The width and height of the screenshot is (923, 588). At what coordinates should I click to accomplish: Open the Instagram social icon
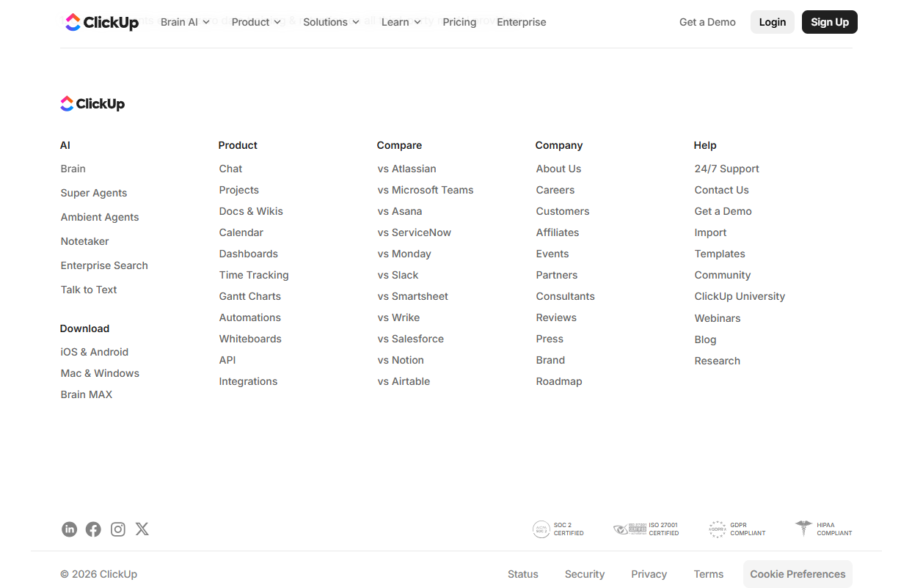[118, 529]
